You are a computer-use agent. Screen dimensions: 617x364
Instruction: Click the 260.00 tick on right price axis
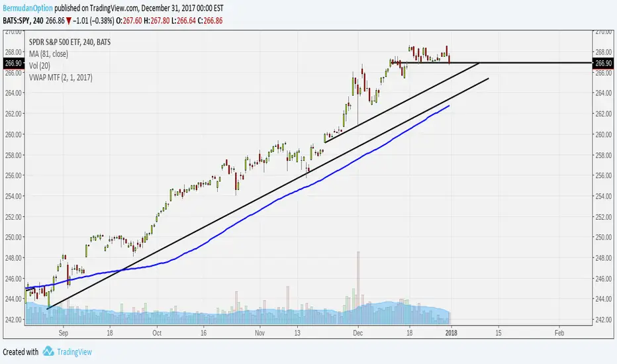pos(604,134)
